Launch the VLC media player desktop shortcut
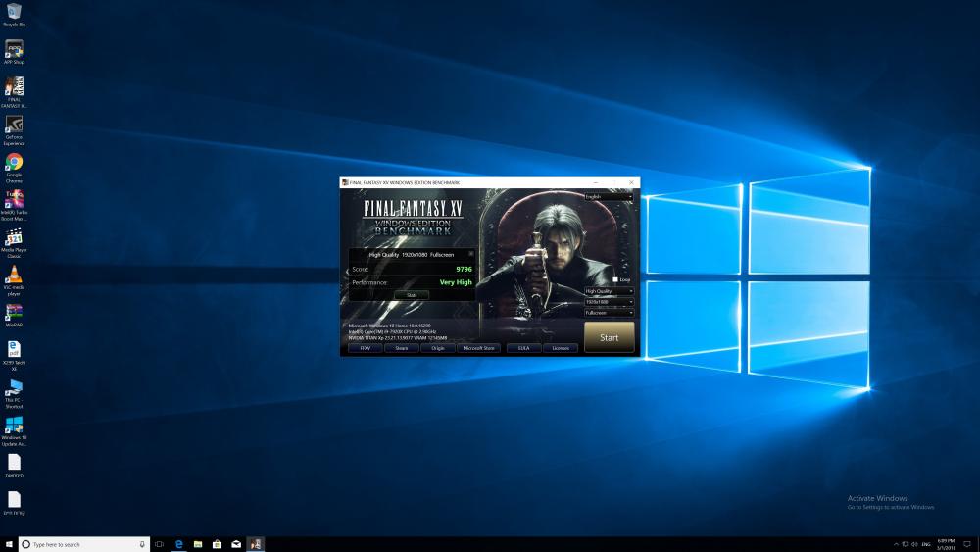This screenshot has width=980, height=552. (14, 280)
